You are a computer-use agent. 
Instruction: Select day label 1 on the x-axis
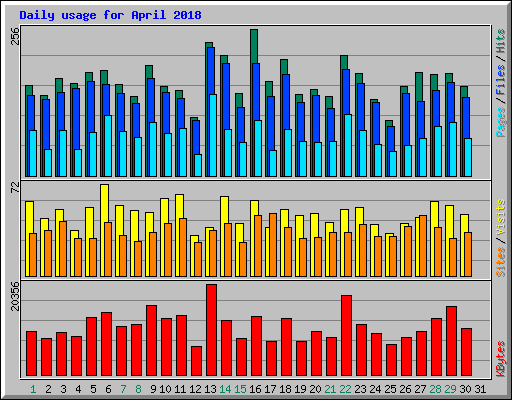tap(33, 389)
